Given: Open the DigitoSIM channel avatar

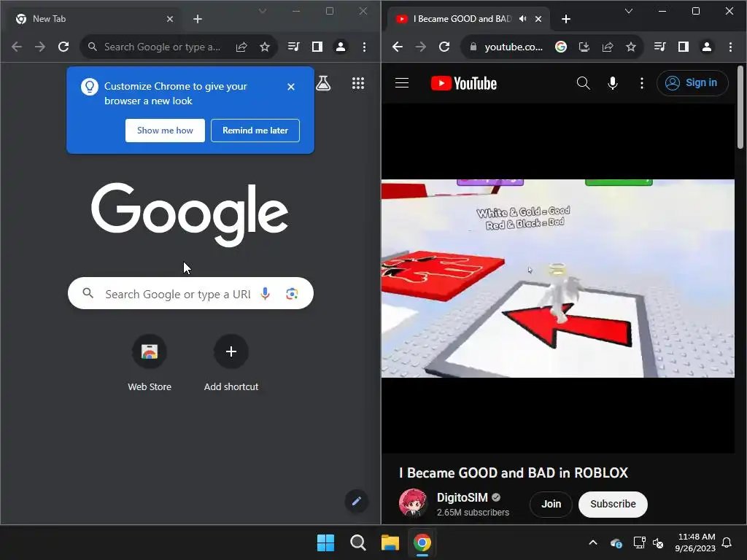Looking at the screenshot, I should coord(413,503).
